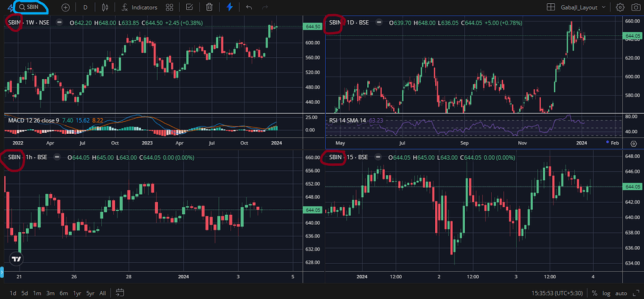Open the D timeframe interval dropdown
This screenshot has height=299, width=644.
[86, 8]
